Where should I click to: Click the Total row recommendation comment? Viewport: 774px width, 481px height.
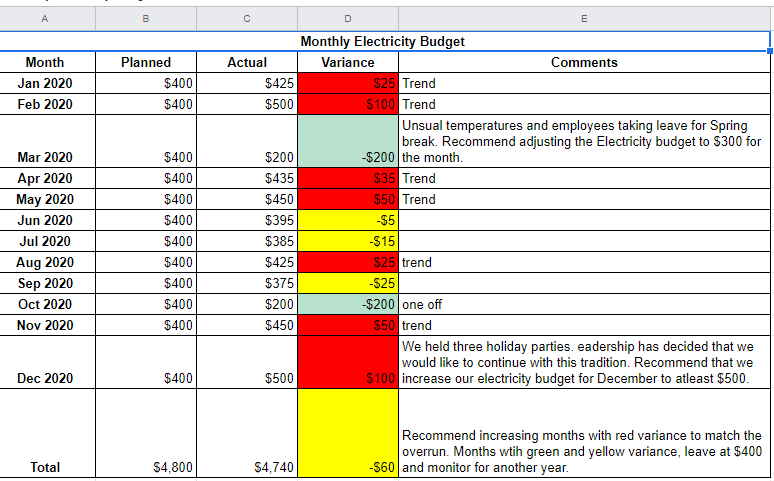point(584,433)
